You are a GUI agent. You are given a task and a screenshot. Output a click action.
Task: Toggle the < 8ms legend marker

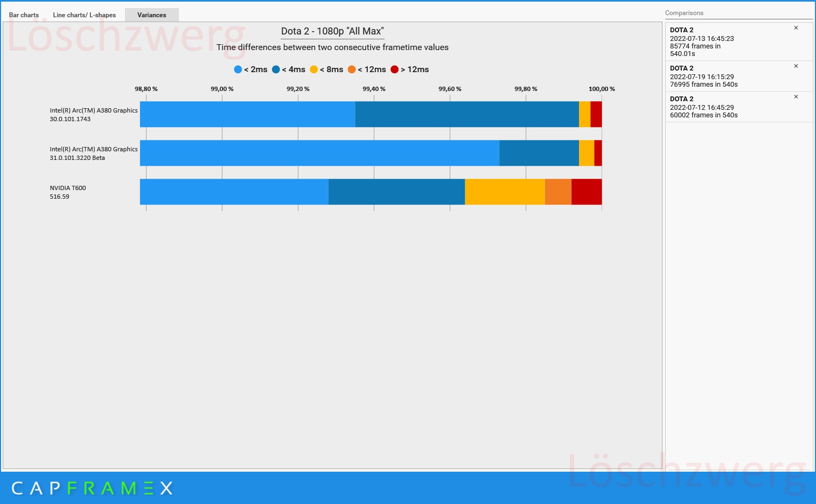click(314, 69)
